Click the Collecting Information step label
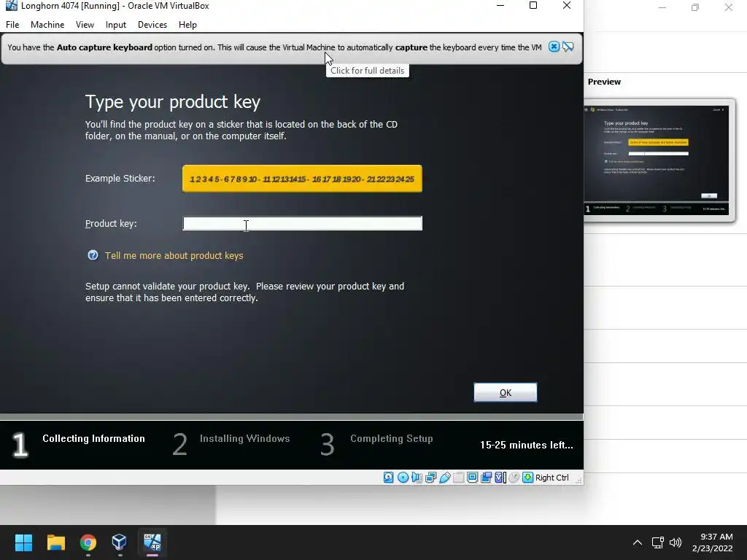The width and height of the screenshot is (747, 560). (x=93, y=438)
